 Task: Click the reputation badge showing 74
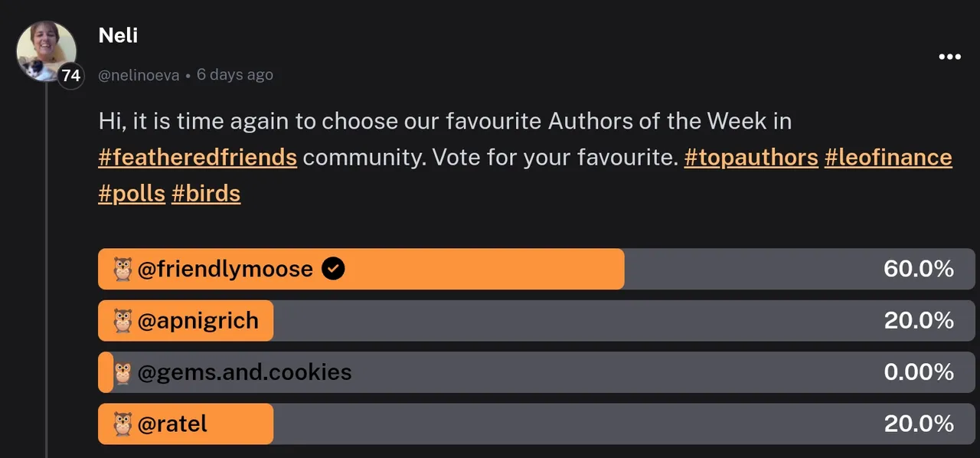pyautogui.click(x=71, y=76)
